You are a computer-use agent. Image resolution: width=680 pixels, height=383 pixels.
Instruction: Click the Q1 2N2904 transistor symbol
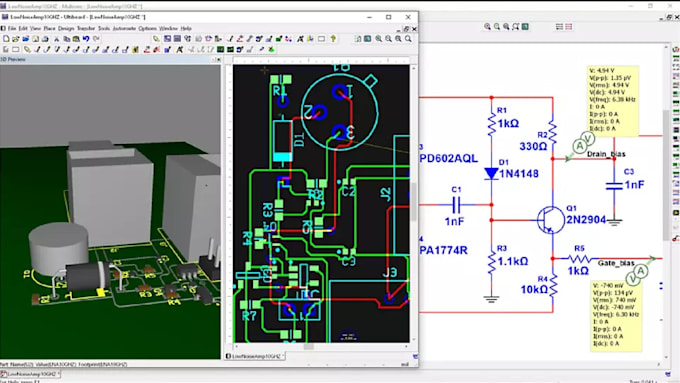[550, 220]
